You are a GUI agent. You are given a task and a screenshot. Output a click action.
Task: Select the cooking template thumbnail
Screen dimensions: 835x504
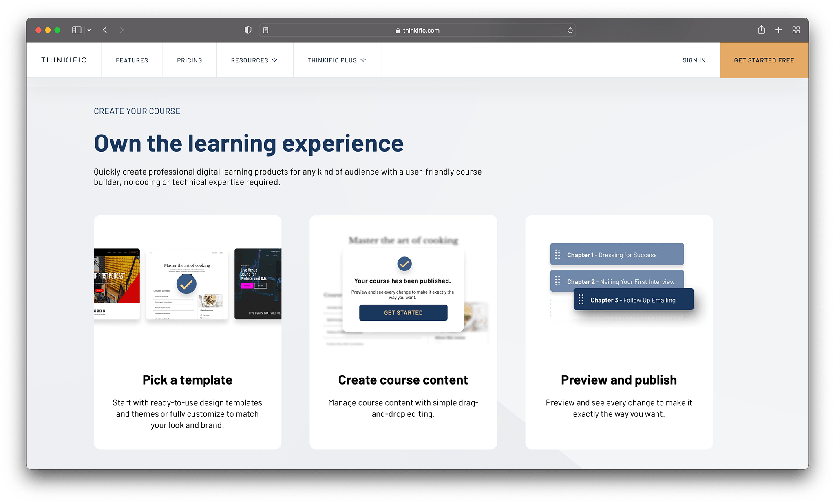tap(187, 284)
